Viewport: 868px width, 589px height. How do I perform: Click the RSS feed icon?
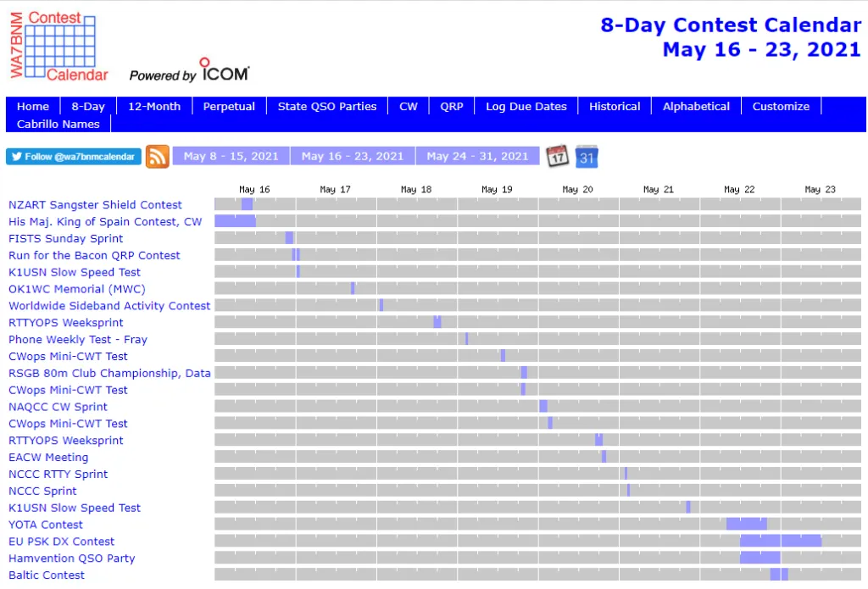pos(157,157)
